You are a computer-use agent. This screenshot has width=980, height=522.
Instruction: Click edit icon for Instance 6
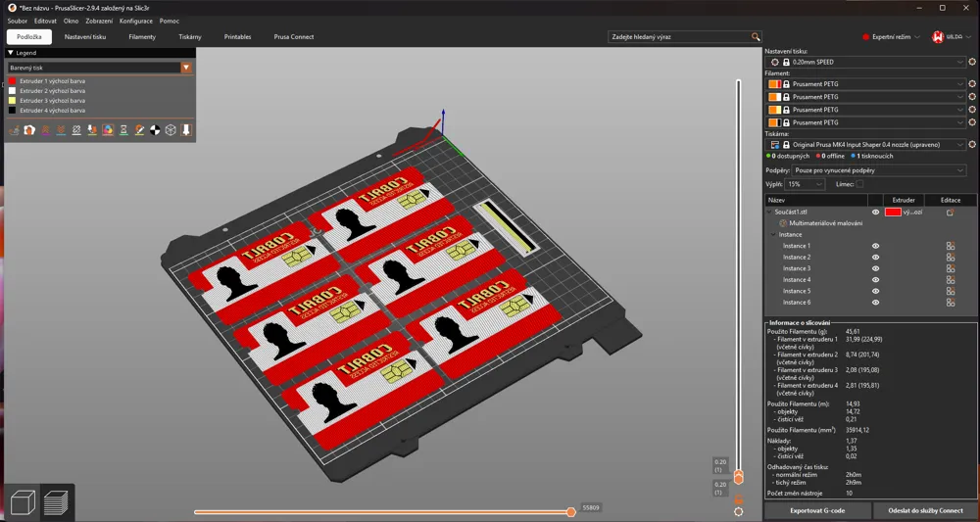[x=950, y=303]
